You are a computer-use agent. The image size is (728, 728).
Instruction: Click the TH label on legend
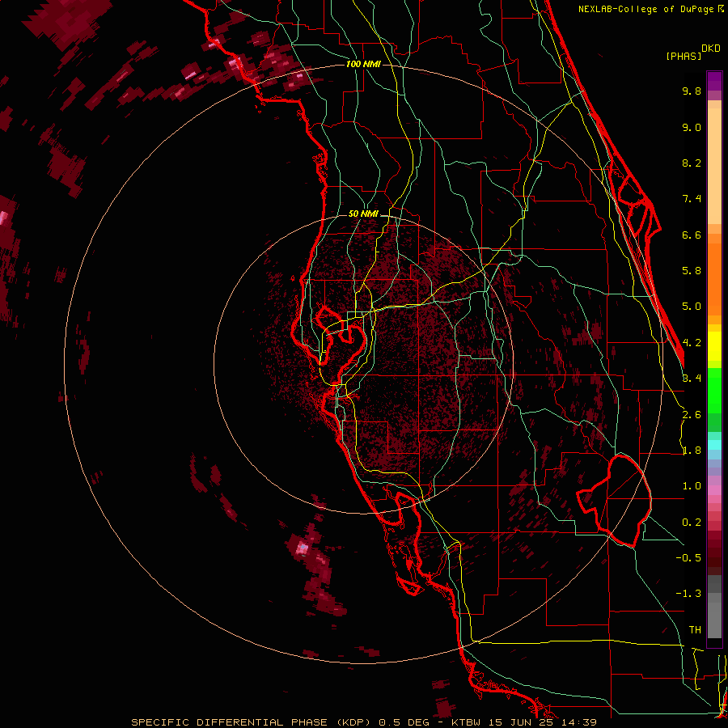click(x=695, y=629)
